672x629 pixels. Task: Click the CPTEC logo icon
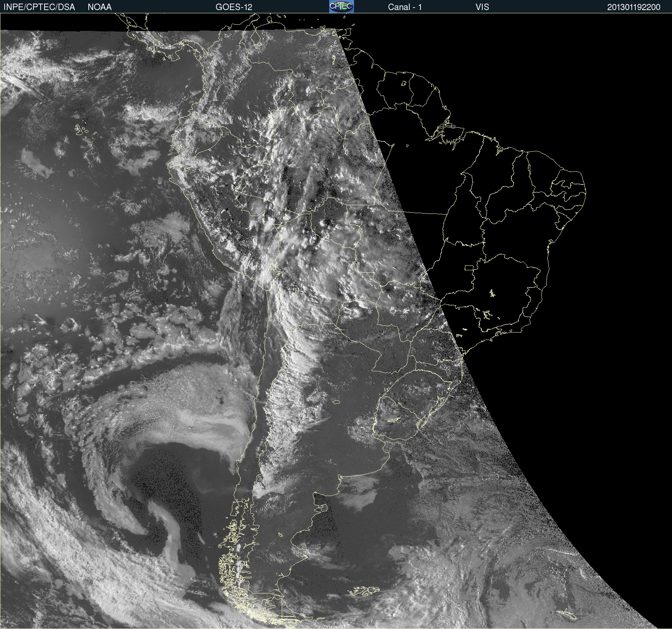[341, 6]
